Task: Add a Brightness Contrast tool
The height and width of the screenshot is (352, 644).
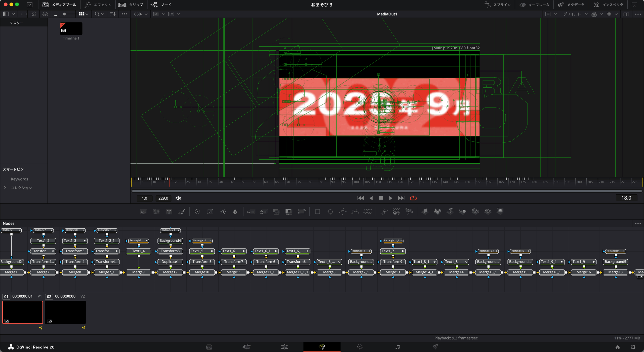Action: [x=223, y=212]
